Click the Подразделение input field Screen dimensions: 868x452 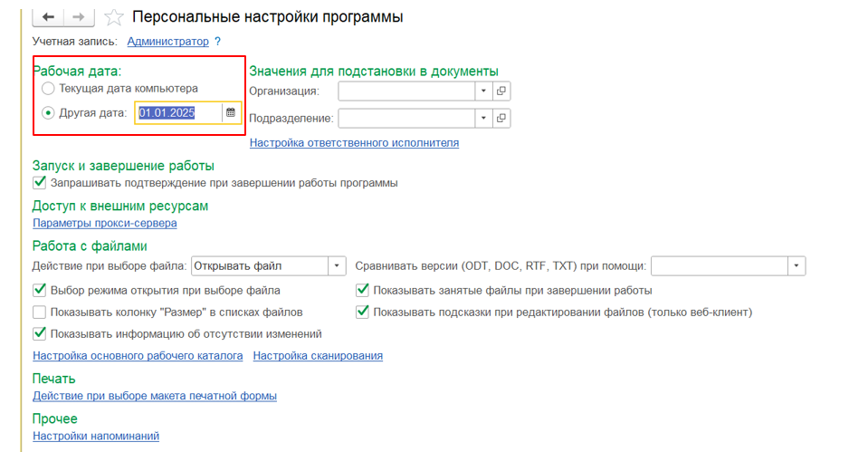click(x=407, y=118)
